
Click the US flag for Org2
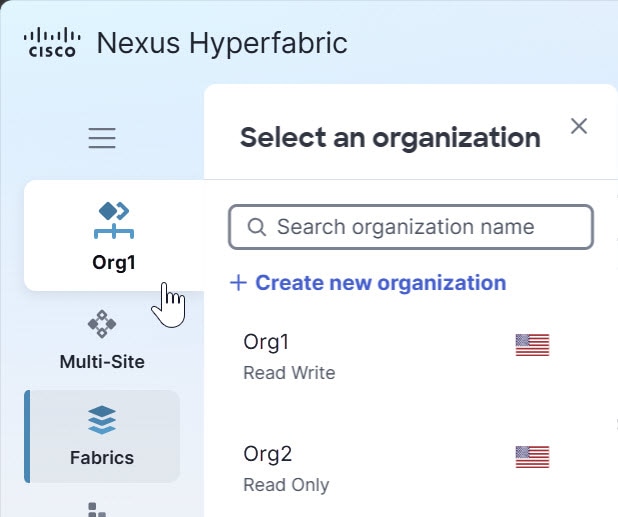coord(532,457)
